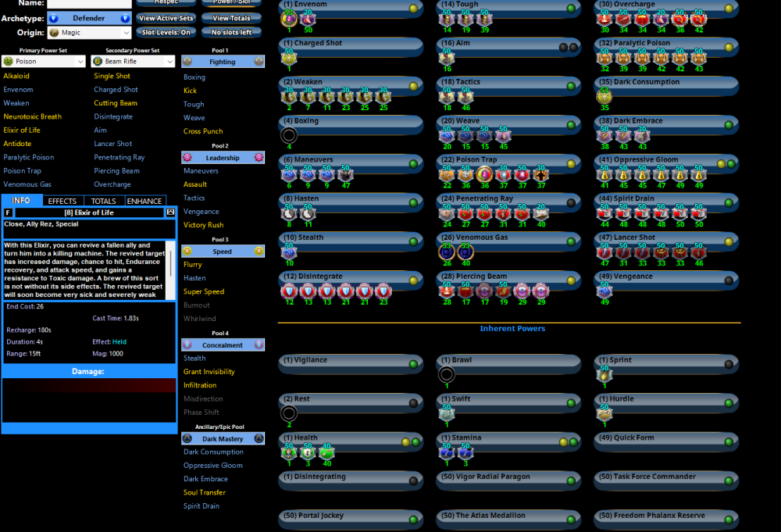Toggle the yellow indicator on Overcharge
The height and width of the screenshot is (532, 781).
729,8
